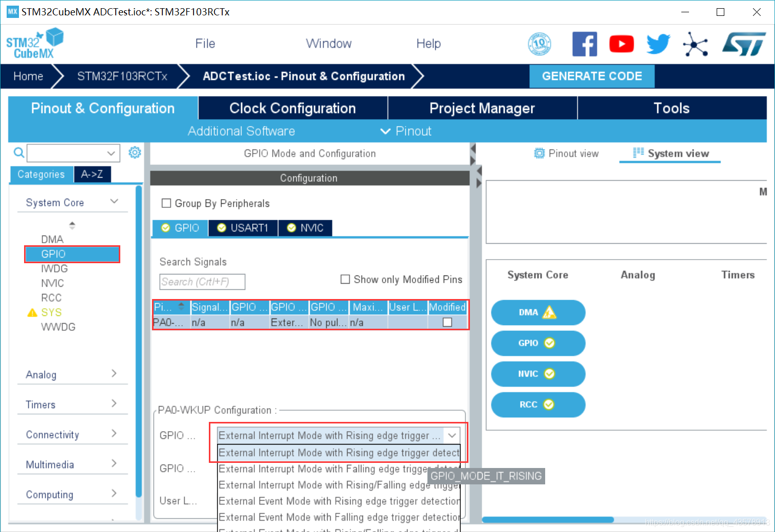Switch to Project Manager tab

coord(482,108)
